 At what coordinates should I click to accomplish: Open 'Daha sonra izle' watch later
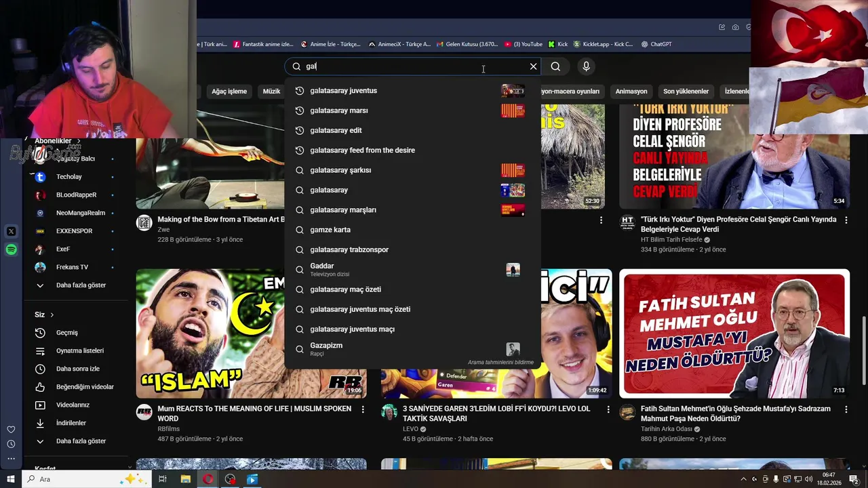point(75,369)
